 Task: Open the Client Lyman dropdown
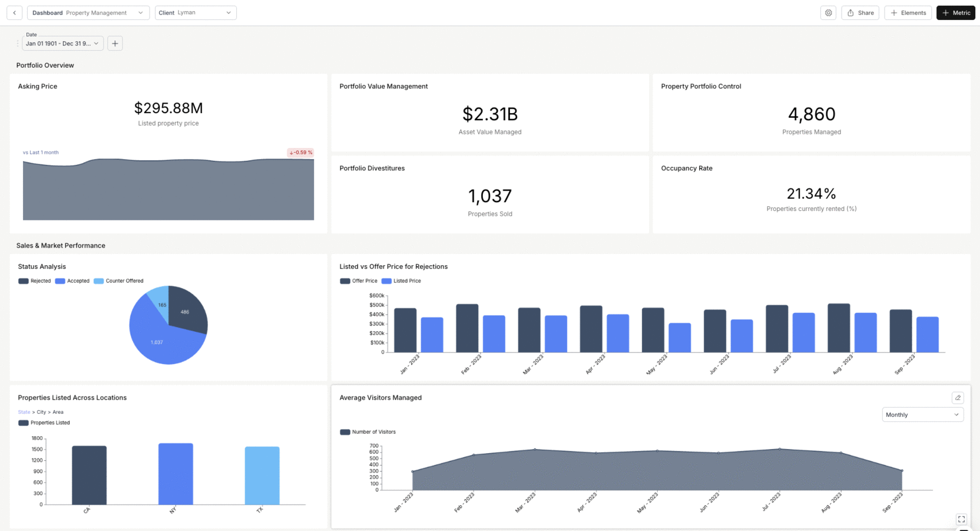click(196, 12)
